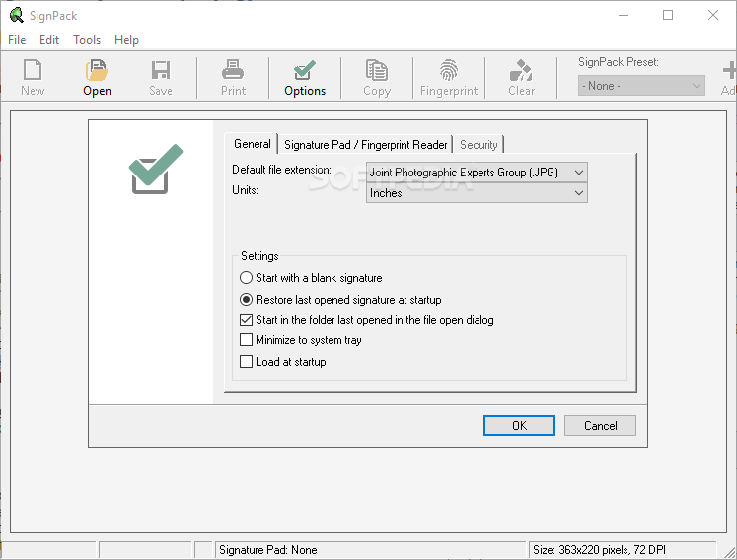737x560 pixels.
Task: Click the Clear eraser icon
Action: pyautogui.click(x=521, y=78)
